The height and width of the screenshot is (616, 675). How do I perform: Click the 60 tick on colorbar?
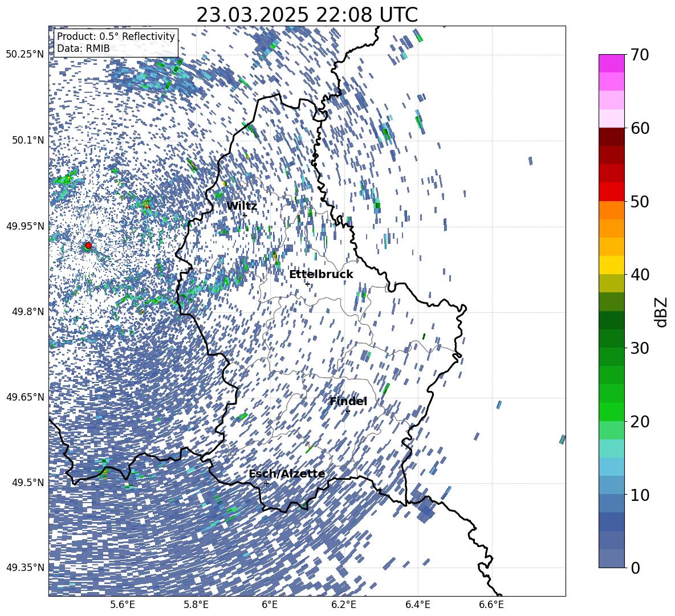pyautogui.click(x=640, y=128)
